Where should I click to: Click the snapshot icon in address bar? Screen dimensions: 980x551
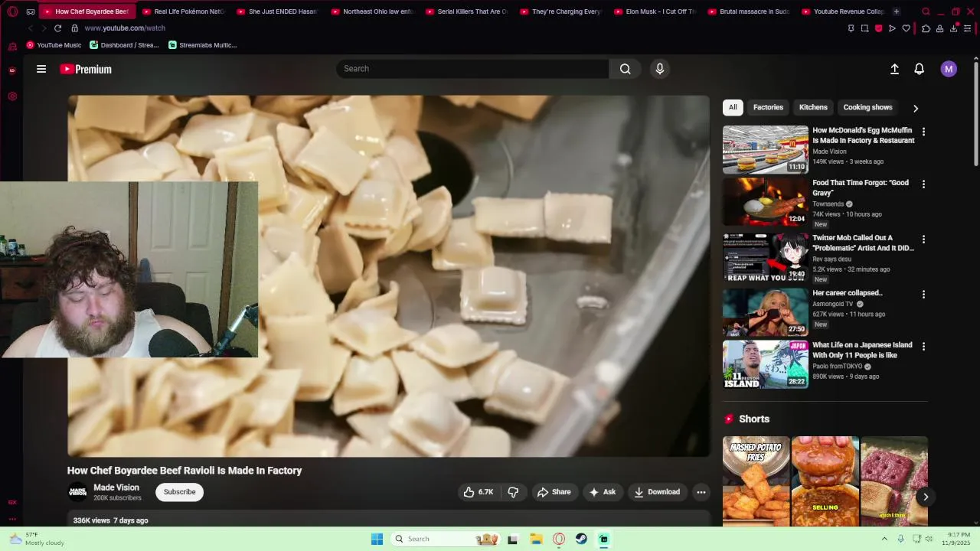pyautogui.click(x=864, y=28)
